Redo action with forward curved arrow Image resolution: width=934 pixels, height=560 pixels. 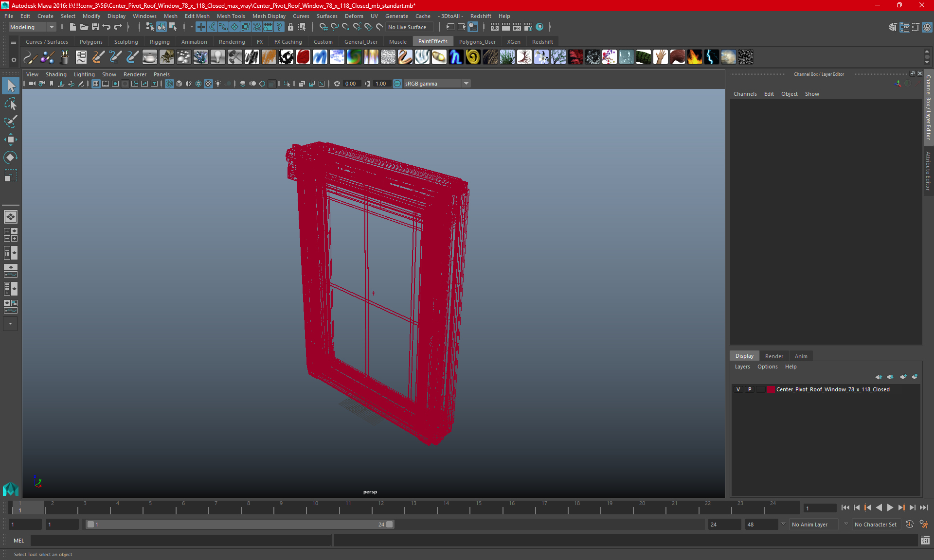point(118,27)
